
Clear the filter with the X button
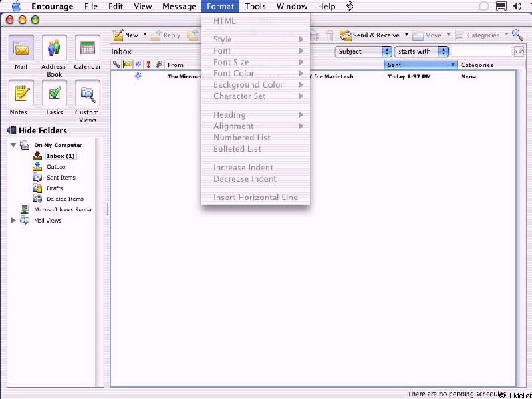coord(519,51)
